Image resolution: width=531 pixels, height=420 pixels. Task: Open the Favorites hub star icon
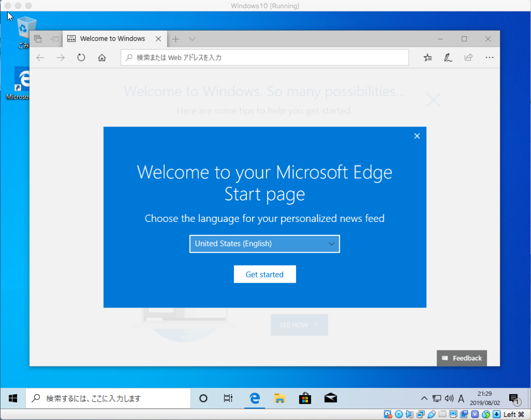point(428,58)
